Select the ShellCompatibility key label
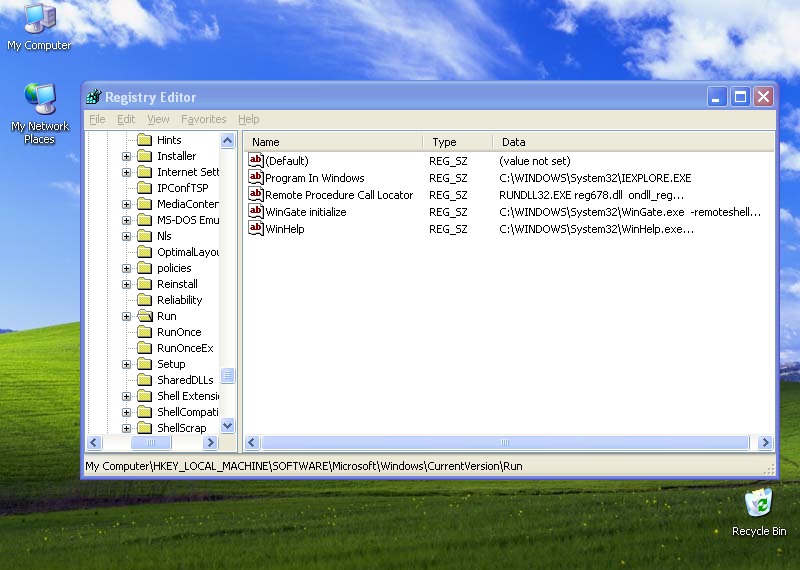Screen dimensions: 800x570 coord(188,412)
